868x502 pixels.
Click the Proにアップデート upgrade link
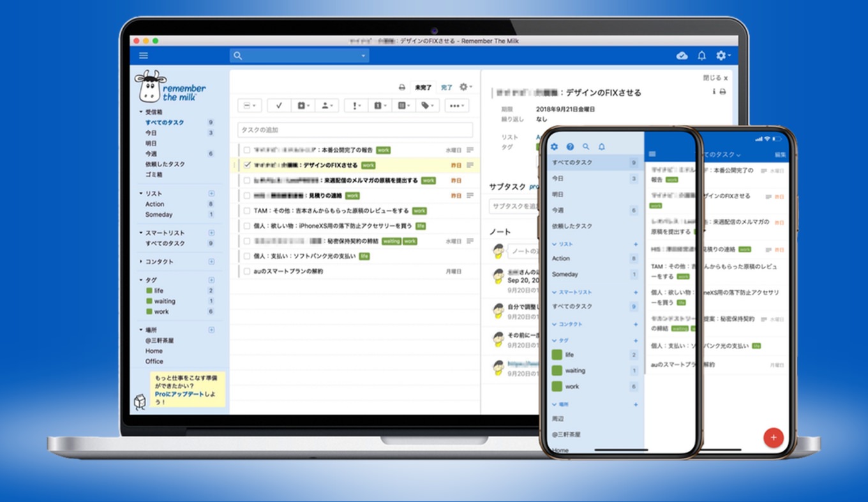click(179, 394)
